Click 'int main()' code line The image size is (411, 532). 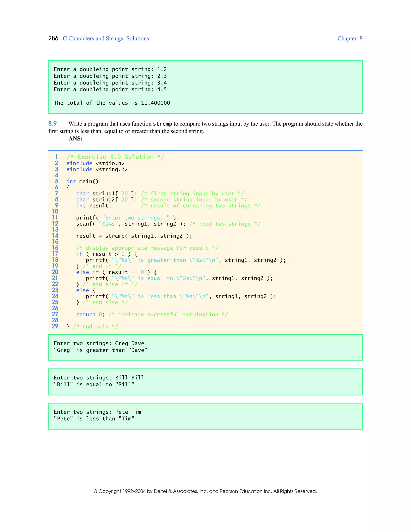(82, 181)
